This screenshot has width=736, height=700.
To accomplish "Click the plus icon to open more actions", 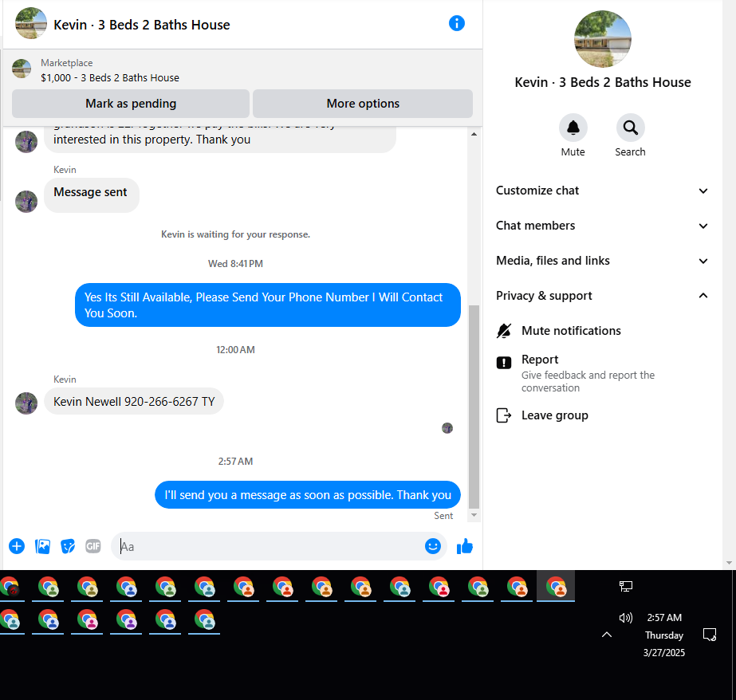I will tap(17, 546).
